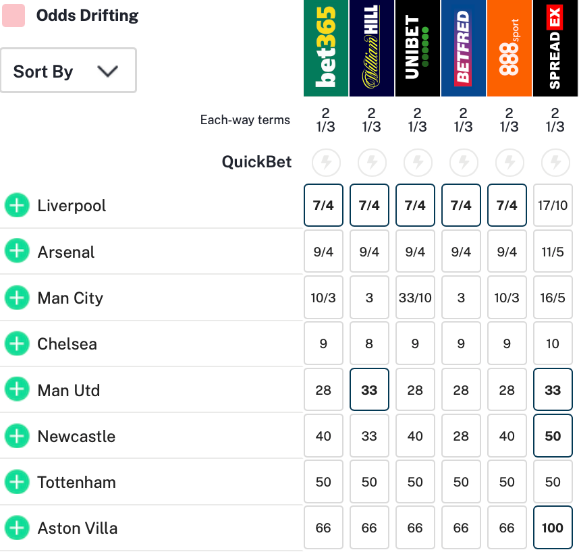Select Liverpool 7/4 odds at bet365

click(x=323, y=205)
